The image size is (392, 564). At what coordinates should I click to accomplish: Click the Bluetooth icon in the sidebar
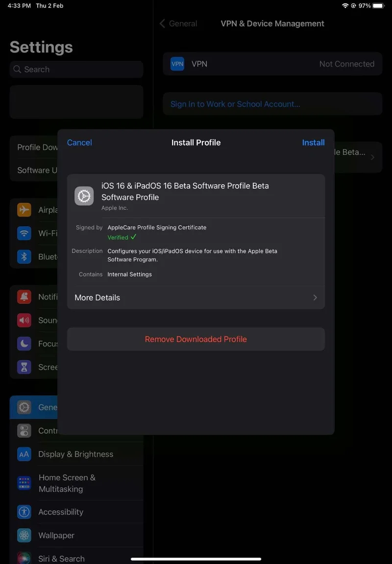tap(24, 257)
